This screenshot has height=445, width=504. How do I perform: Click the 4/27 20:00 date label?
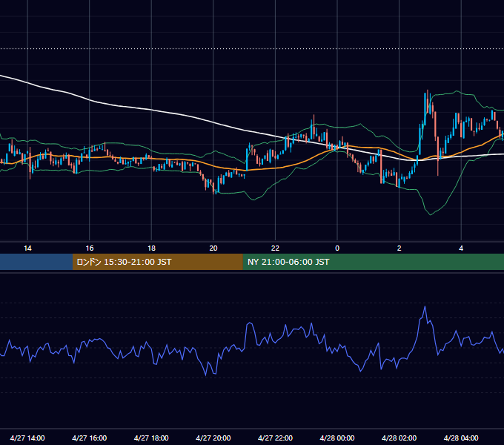tap(213, 438)
